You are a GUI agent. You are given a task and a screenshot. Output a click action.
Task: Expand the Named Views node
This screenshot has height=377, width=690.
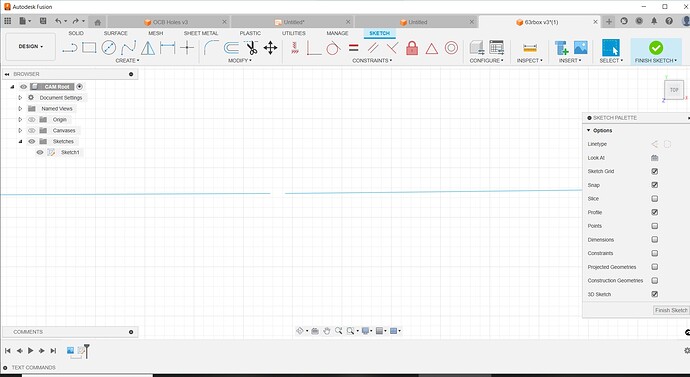tap(20, 108)
